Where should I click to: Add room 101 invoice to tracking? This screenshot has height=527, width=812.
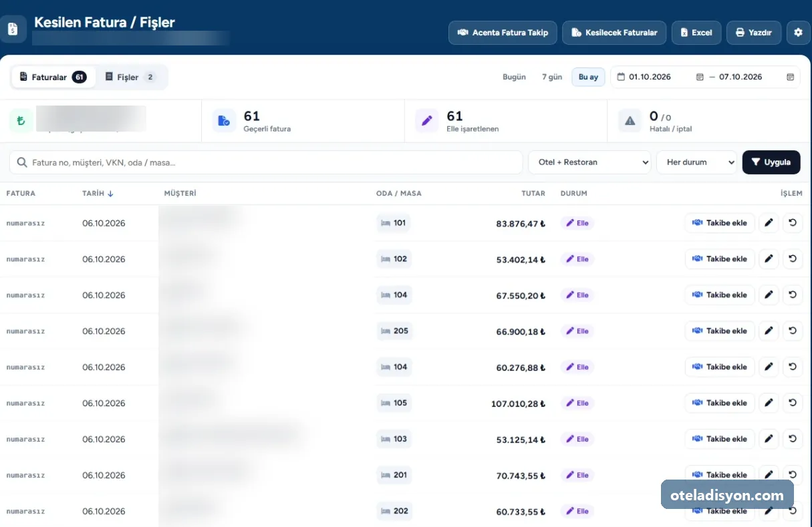[x=720, y=223]
